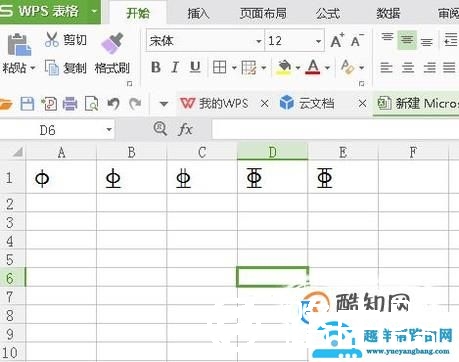The width and height of the screenshot is (459, 362).
Task: Increase font size with A+ icon
Action: pyautogui.click(x=337, y=41)
